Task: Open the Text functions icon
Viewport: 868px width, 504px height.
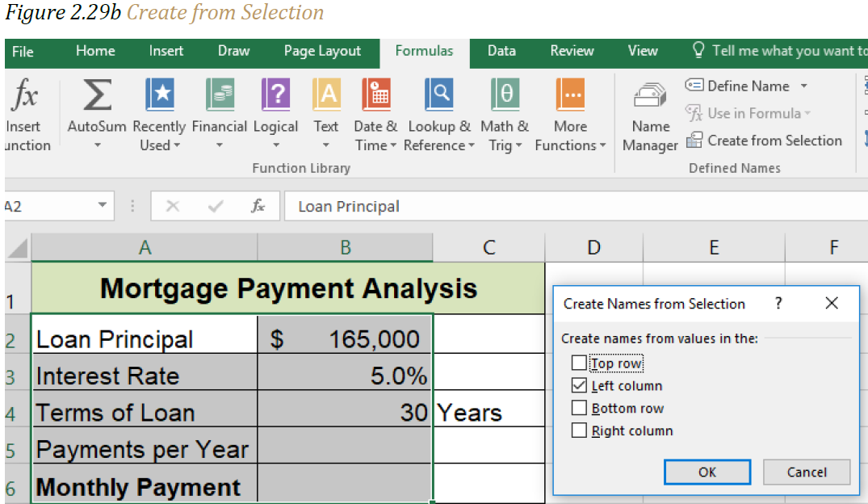Action: 326,94
